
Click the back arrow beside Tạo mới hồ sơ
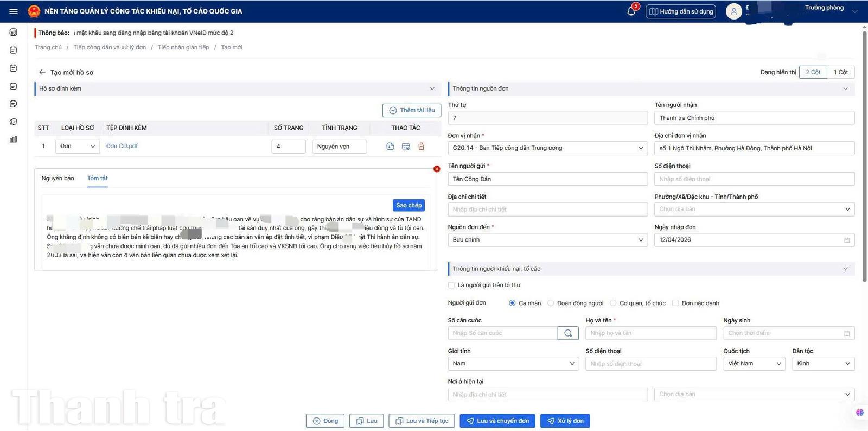click(42, 72)
